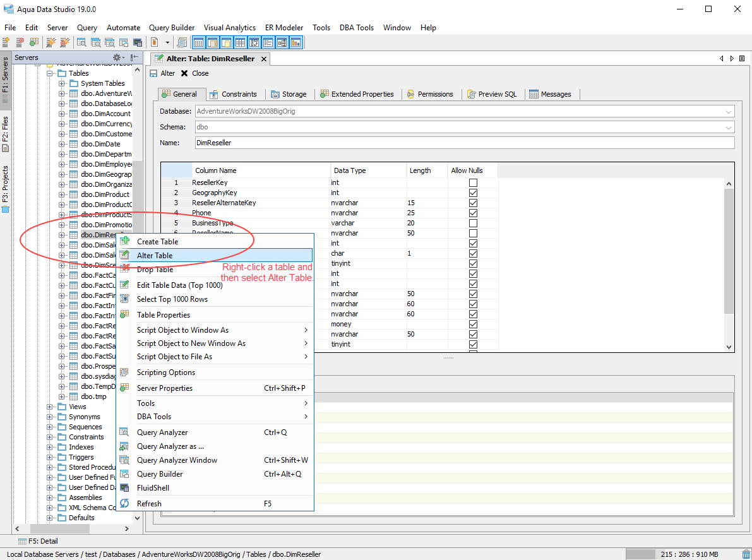Switch to the Preview SQL tab
The height and width of the screenshot is (560, 752).
pyautogui.click(x=492, y=94)
